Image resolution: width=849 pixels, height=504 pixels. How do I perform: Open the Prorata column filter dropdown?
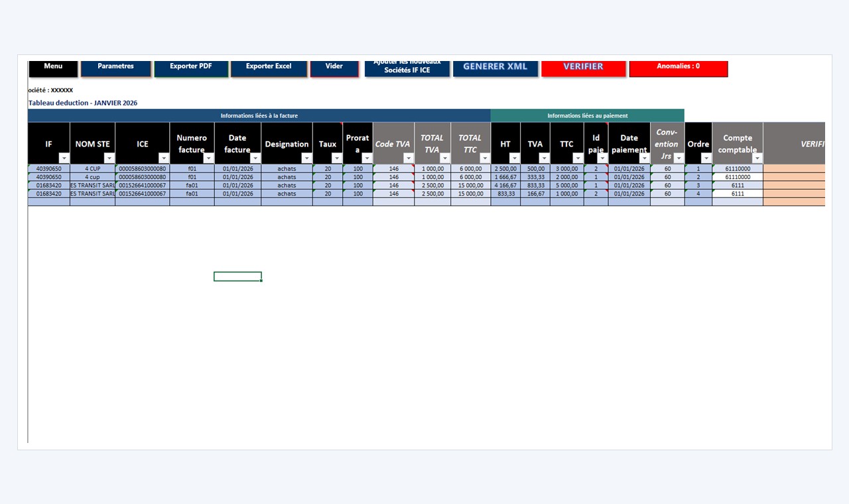[367, 158]
